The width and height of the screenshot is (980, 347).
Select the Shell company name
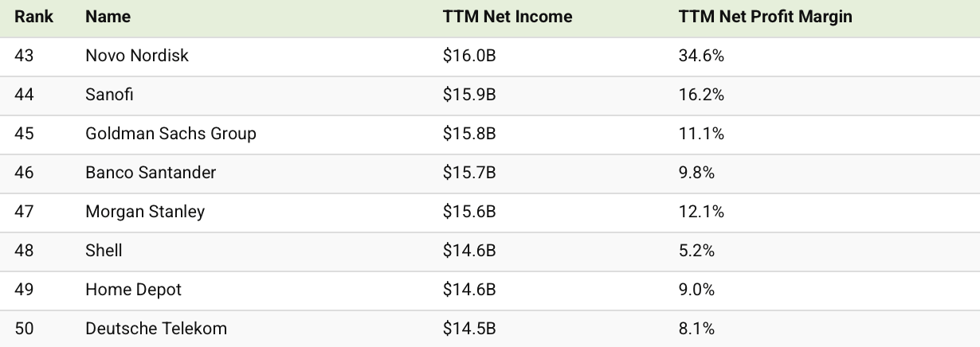tap(104, 251)
